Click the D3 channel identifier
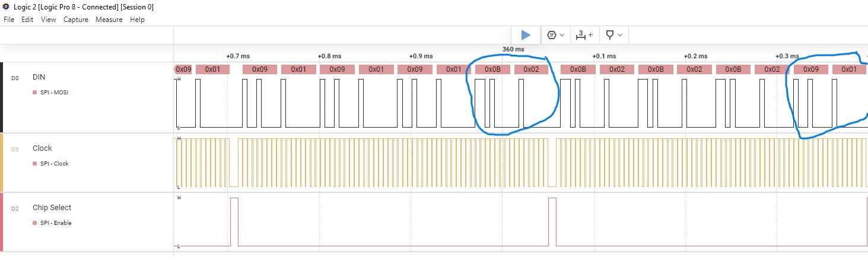 (x=15, y=149)
